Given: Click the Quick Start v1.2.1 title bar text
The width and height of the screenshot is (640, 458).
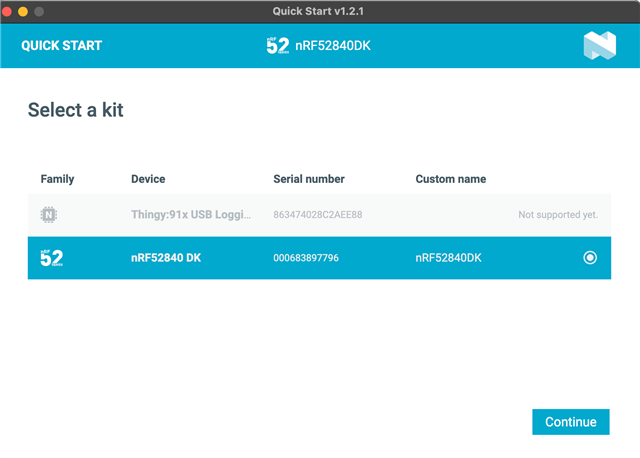Looking at the screenshot, I should [318, 11].
